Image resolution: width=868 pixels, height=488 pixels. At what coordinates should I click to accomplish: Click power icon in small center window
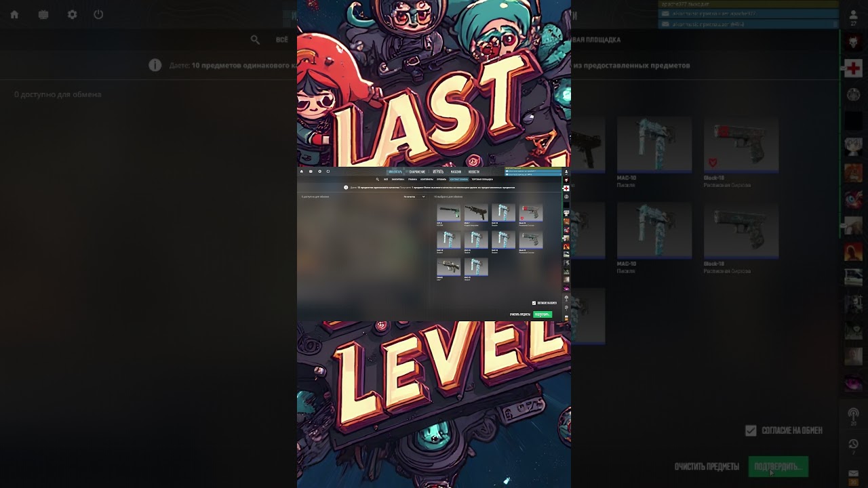[x=328, y=171]
